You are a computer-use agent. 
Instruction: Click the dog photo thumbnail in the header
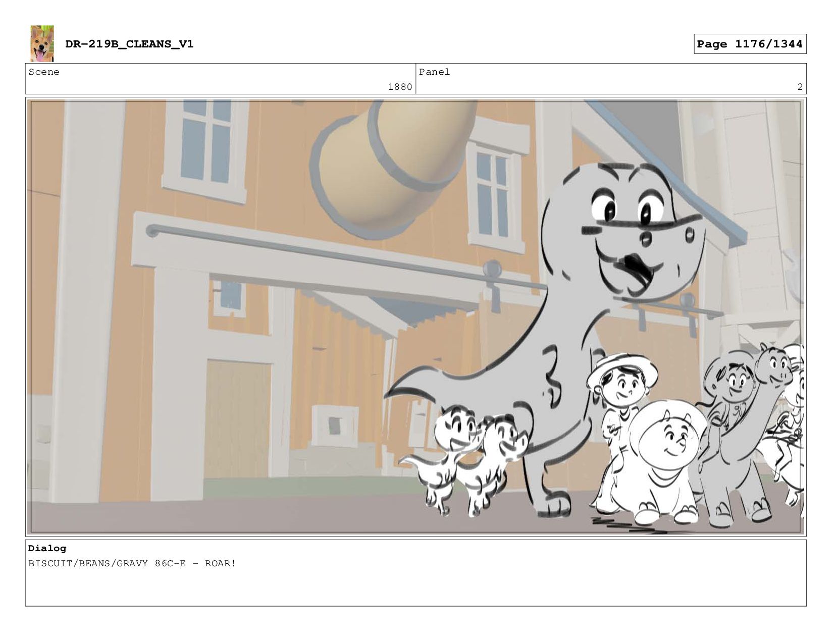tap(42, 43)
